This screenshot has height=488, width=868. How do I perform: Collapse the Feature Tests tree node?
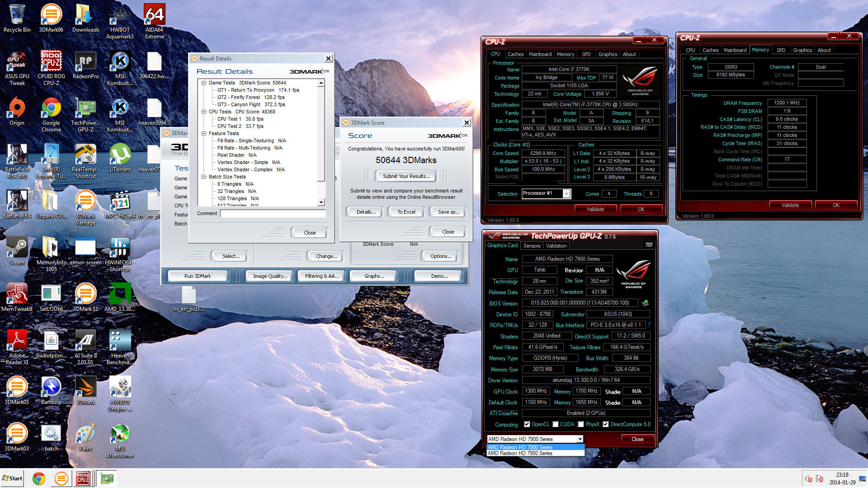pos(204,133)
